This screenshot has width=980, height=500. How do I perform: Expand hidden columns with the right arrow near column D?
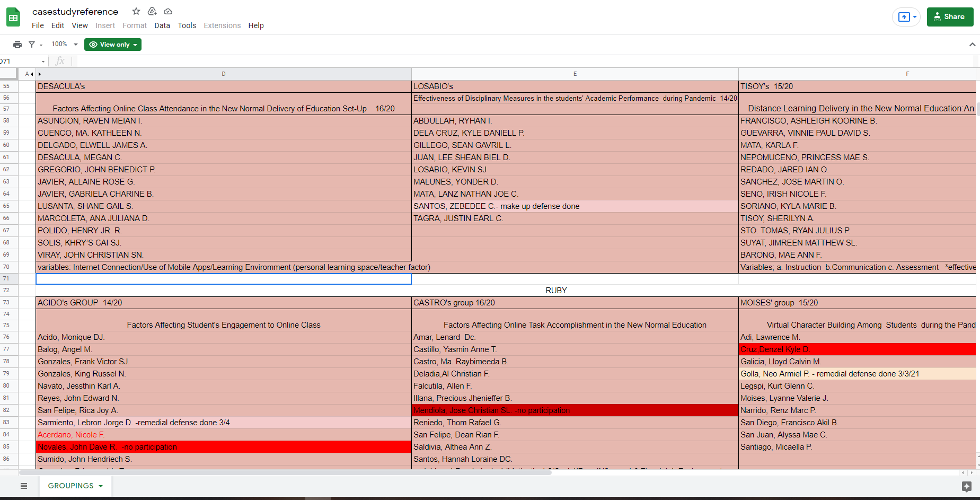40,74
